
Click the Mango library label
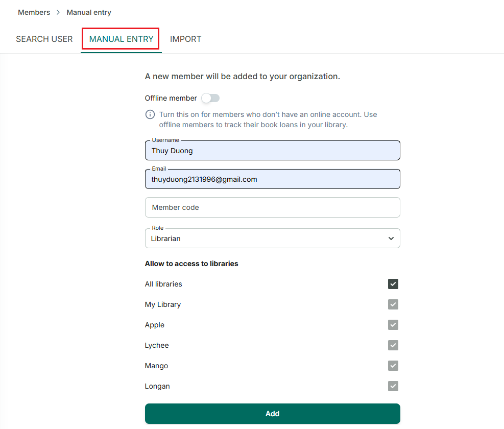click(x=157, y=366)
